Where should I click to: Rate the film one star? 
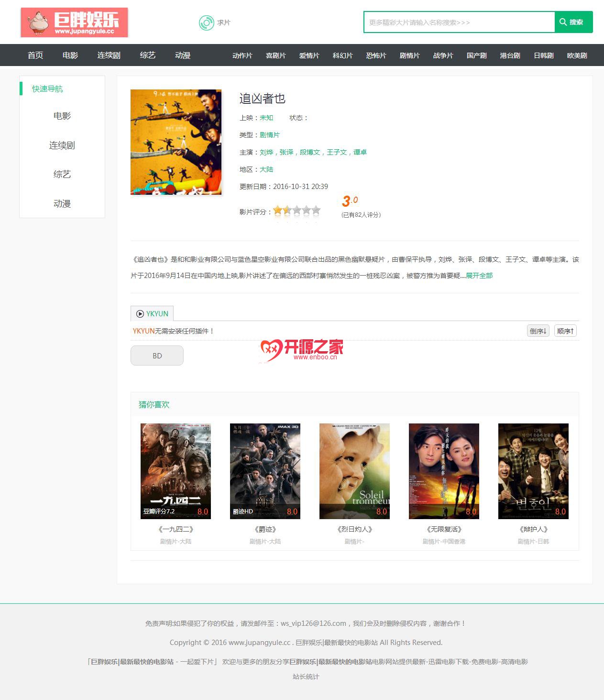[278, 211]
